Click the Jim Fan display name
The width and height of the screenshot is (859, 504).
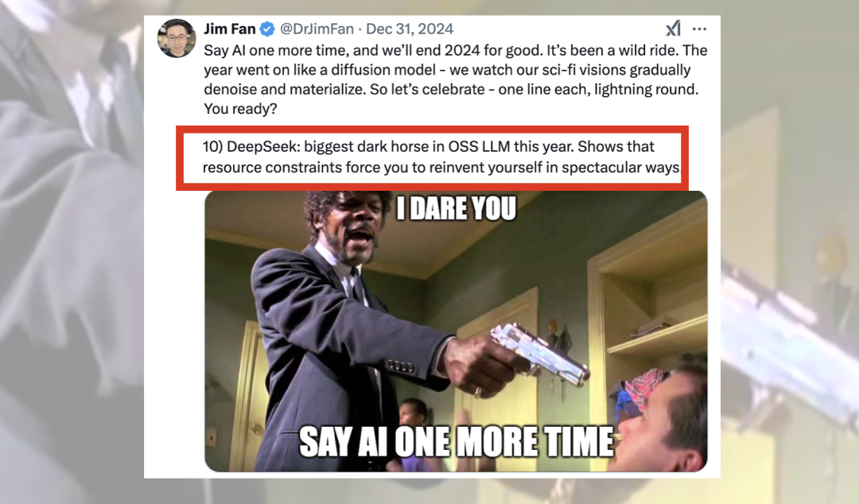[x=230, y=29]
